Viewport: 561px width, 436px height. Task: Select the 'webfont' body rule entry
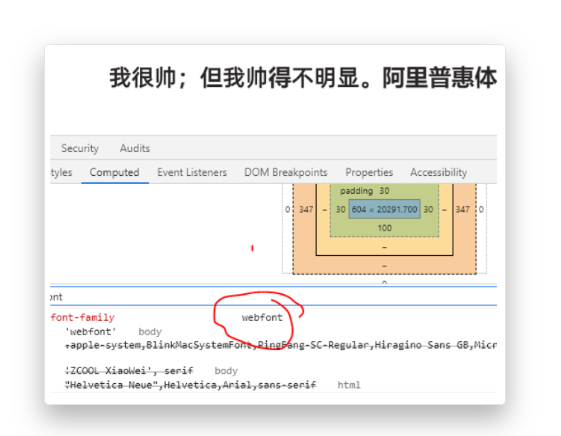click(91, 332)
